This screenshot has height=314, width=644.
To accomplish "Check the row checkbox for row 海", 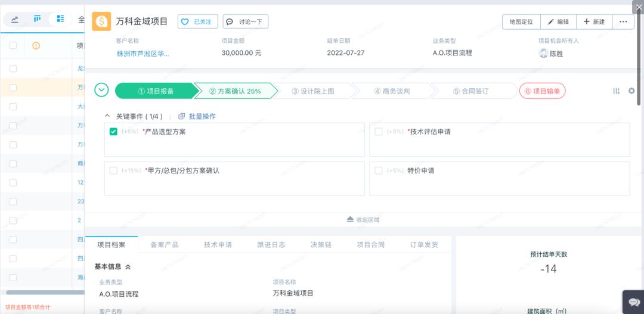I will tap(13, 278).
